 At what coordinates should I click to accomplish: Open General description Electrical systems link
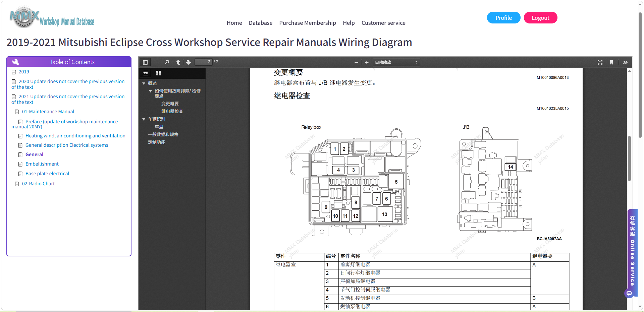click(67, 145)
